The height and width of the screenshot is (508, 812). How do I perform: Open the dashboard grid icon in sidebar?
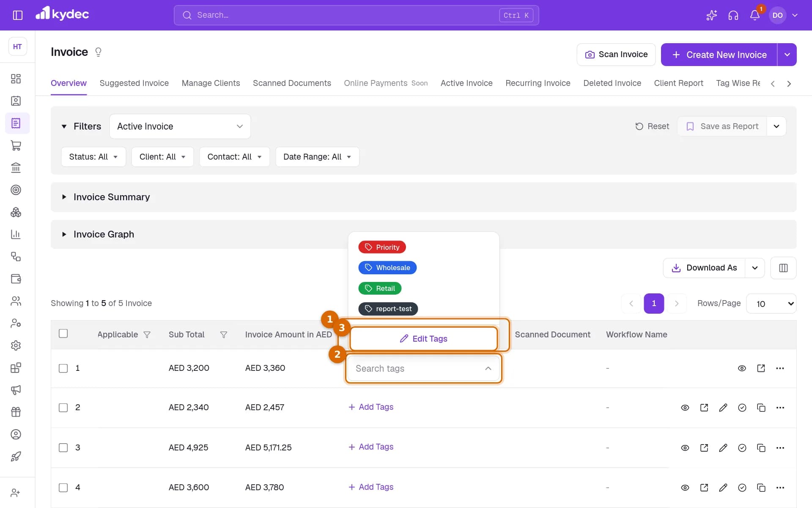coord(16,79)
